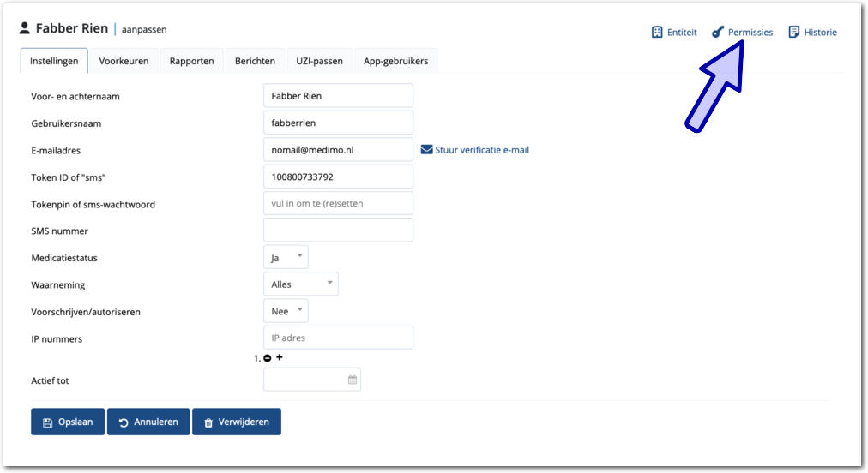Click the envelope icon for verification e-mail

[x=426, y=150]
